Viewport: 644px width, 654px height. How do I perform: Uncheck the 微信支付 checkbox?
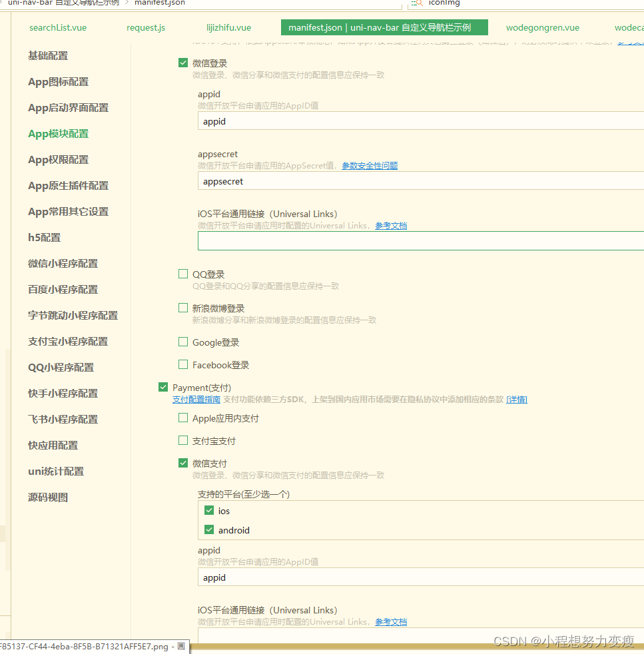(183, 464)
